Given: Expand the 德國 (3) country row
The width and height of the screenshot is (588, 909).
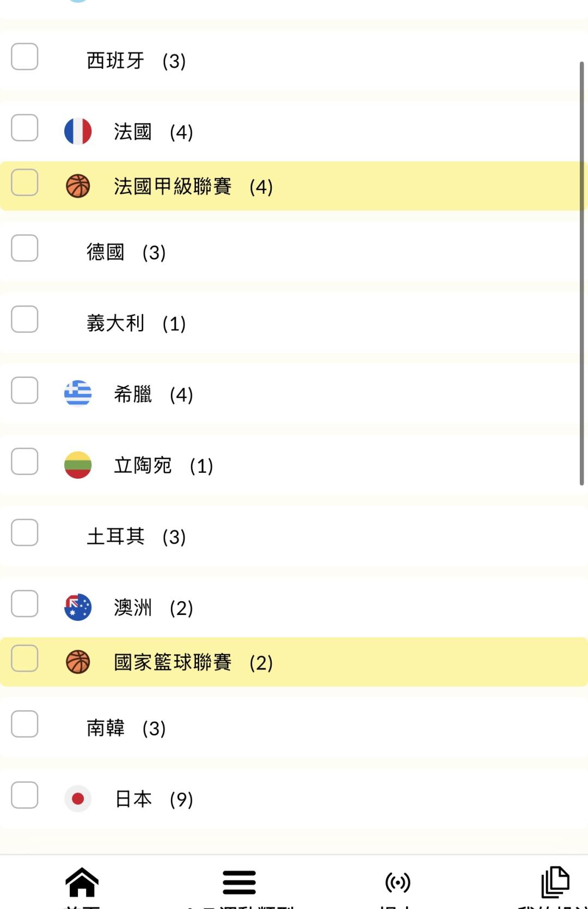Looking at the screenshot, I should coord(126,252).
